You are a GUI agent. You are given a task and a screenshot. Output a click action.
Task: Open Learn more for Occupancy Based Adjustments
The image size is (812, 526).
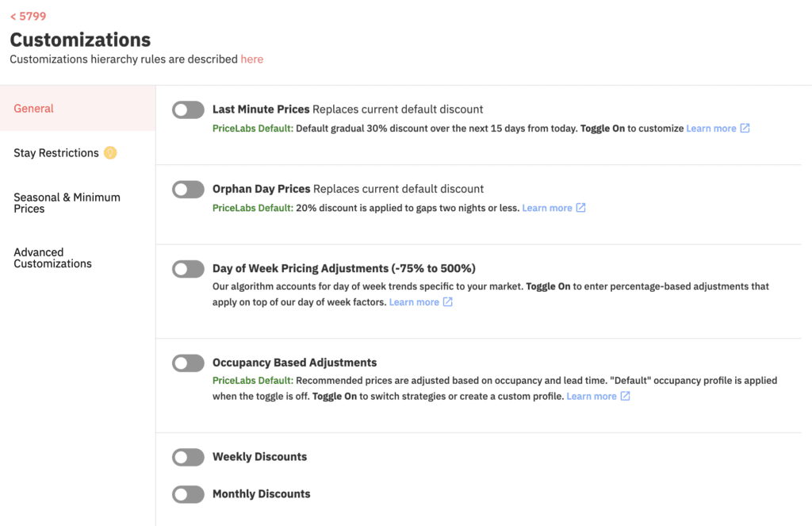591,396
